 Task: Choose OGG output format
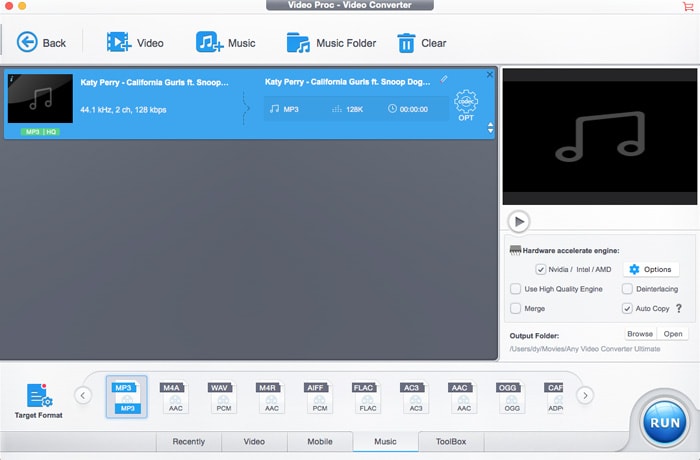512,397
